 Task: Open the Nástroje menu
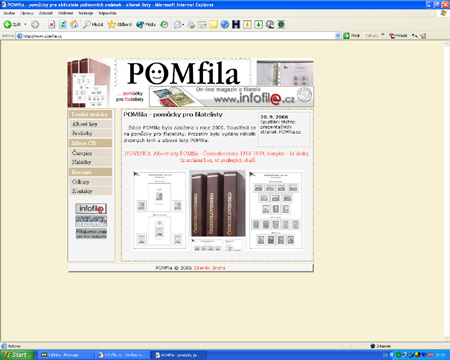tap(86, 13)
